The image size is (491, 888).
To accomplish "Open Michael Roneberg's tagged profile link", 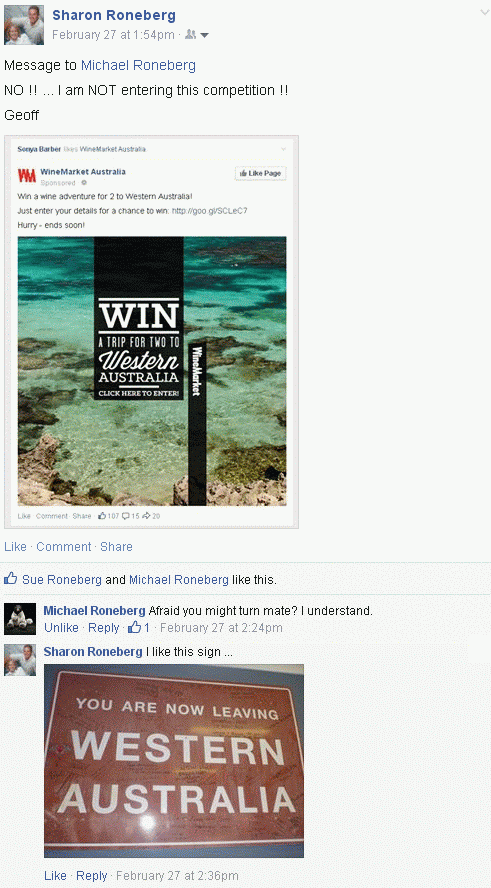I will [x=138, y=65].
